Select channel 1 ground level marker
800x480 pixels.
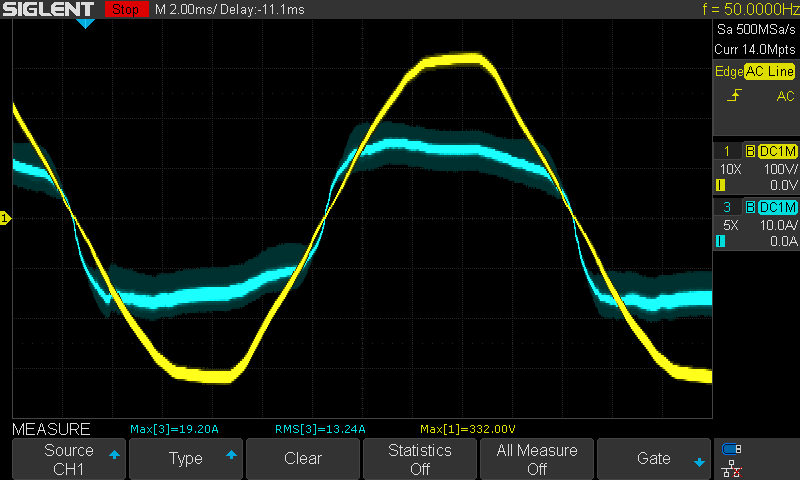[5, 218]
